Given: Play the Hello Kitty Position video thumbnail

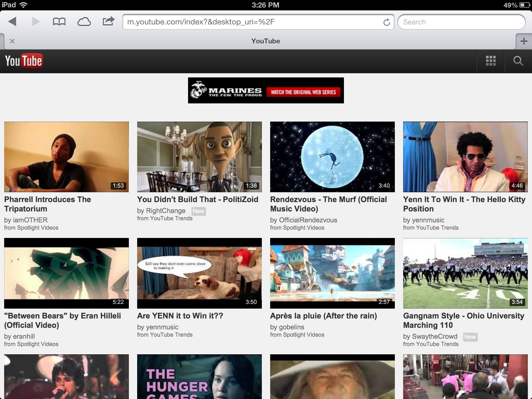Looking at the screenshot, I should pos(465,157).
